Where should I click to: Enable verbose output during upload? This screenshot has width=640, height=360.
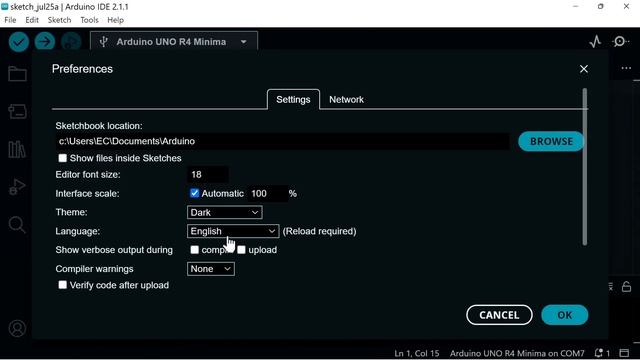[241, 249]
